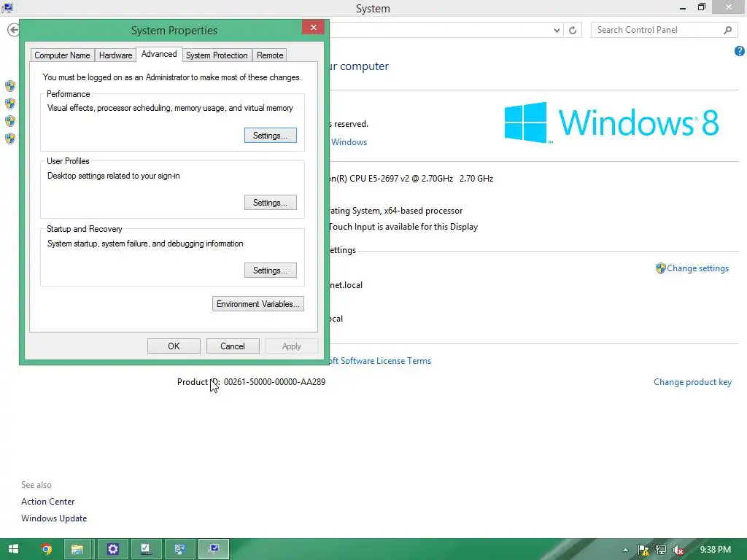Click the third shield icon in left sidebar

[10, 121]
